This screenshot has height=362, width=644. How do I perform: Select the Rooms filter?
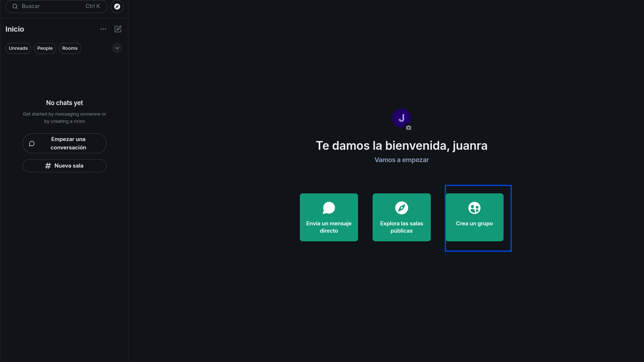[70, 48]
